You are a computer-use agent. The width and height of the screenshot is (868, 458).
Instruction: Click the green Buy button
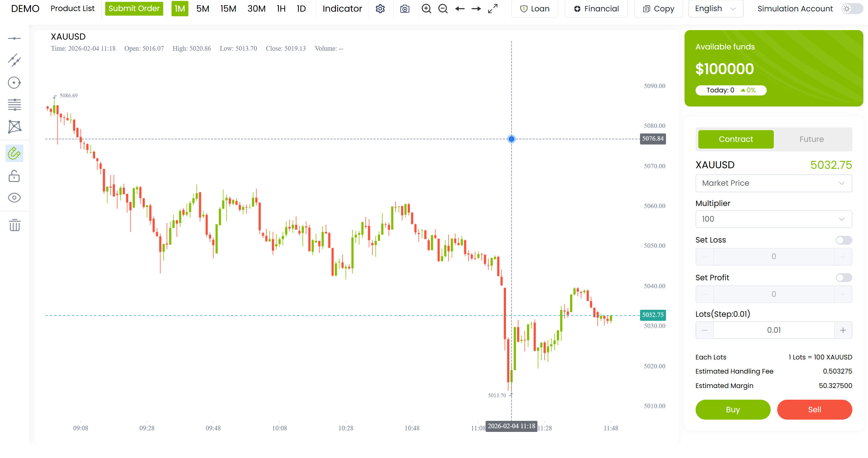(x=733, y=409)
